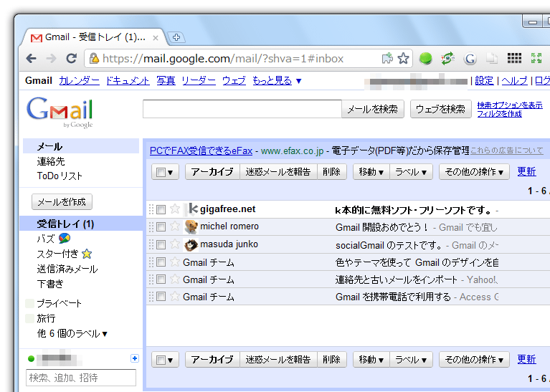Click the gigafree.net sender k icon
This screenshot has height=392, width=550.
(x=191, y=209)
